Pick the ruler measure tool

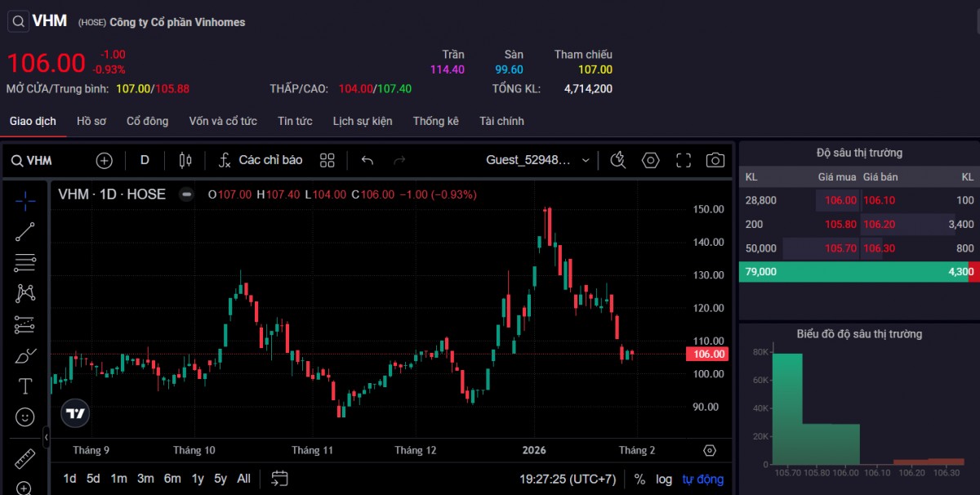[25, 459]
